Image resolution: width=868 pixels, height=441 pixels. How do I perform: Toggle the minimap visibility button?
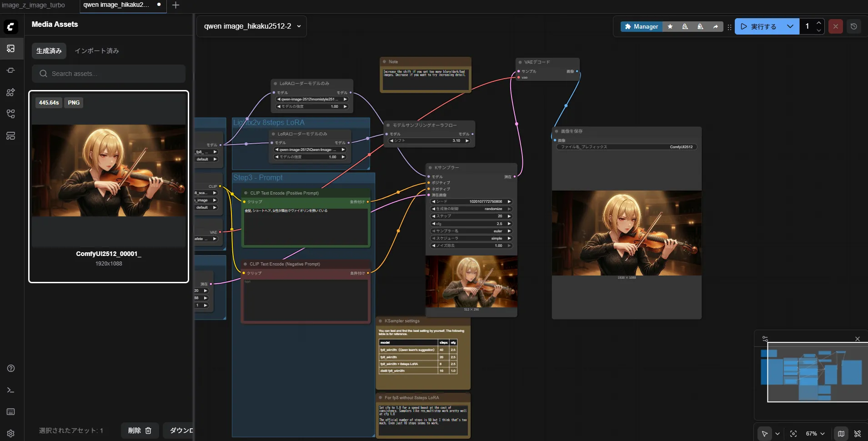[x=841, y=434]
